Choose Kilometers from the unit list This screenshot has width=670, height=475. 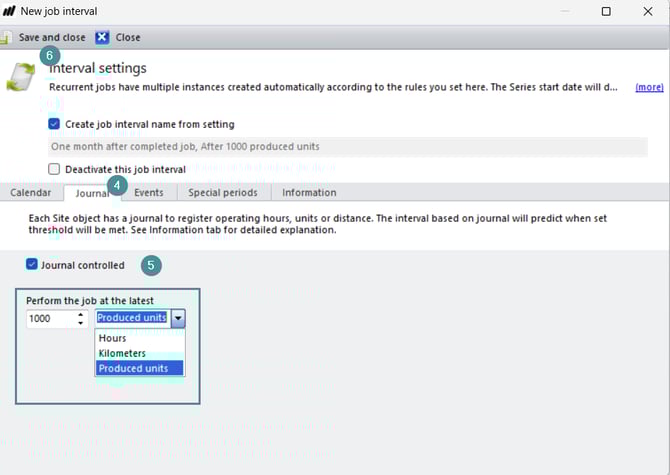140,353
